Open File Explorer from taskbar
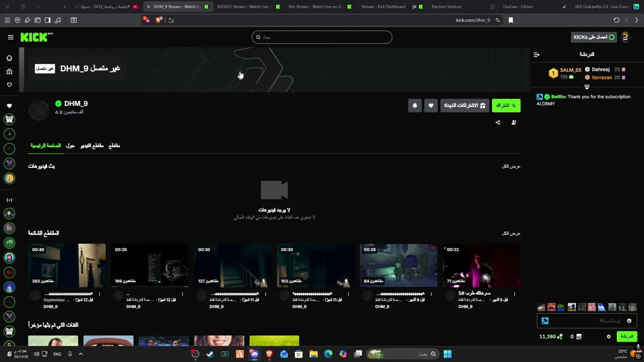Viewport: 644px width, 362px height. tap(313, 354)
